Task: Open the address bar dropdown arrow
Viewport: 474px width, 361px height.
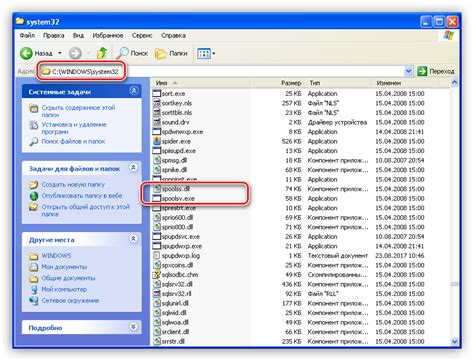Action: [408, 71]
